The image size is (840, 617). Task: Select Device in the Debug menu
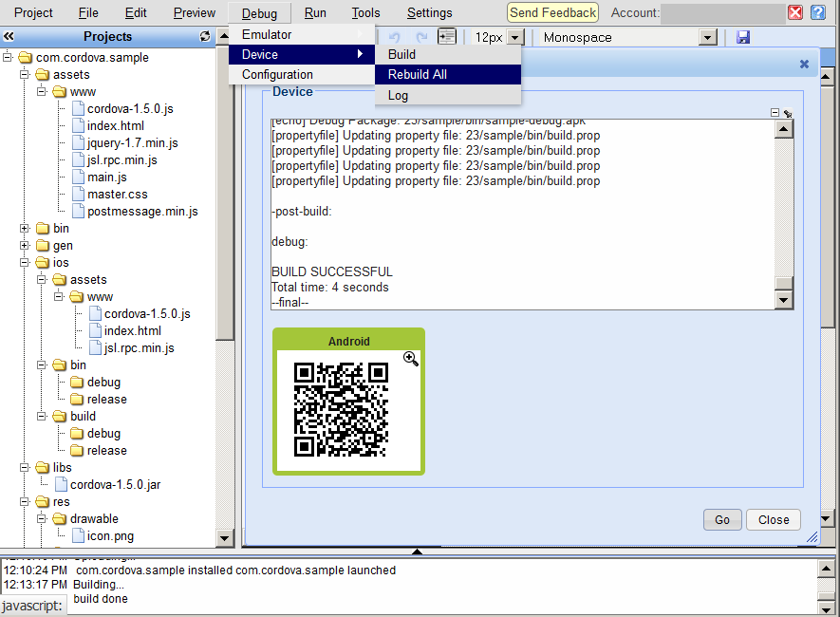coord(302,55)
